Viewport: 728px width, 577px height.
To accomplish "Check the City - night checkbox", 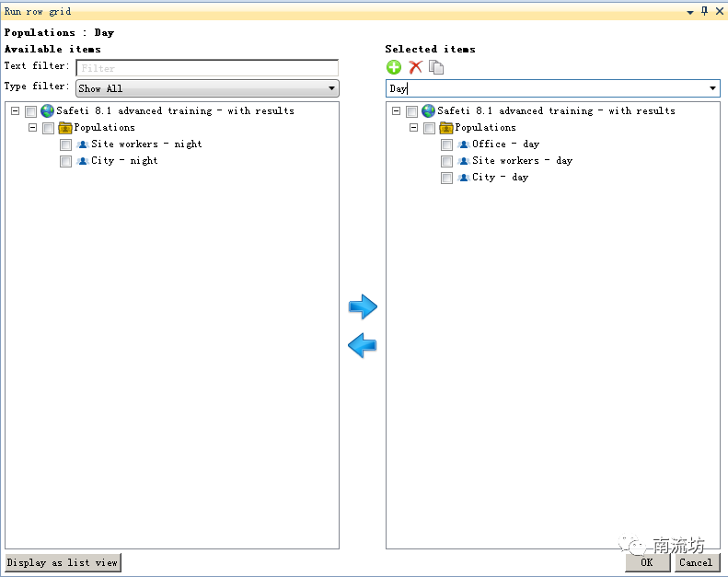I will [65, 162].
